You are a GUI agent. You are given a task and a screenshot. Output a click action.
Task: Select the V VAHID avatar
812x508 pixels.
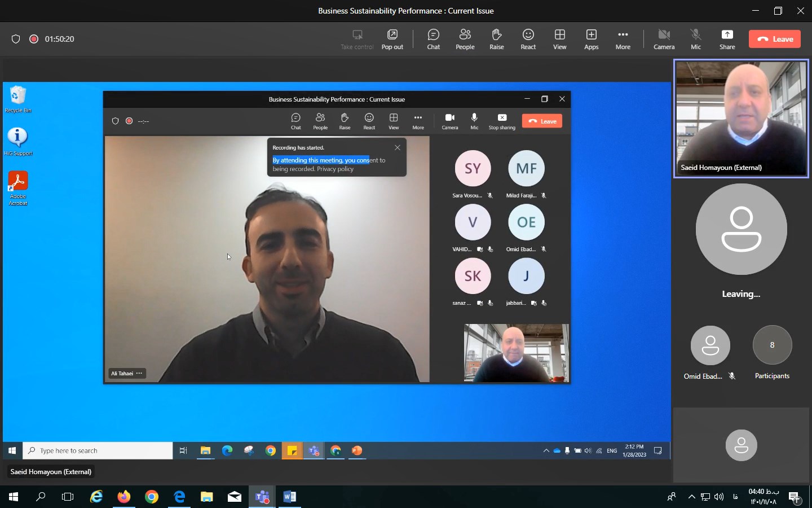473,222
